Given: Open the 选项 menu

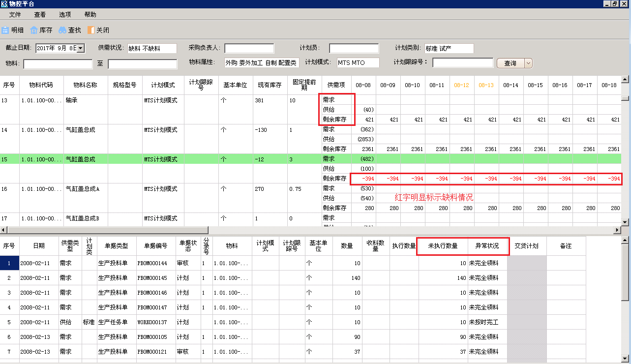Looking at the screenshot, I should point(65,15).
